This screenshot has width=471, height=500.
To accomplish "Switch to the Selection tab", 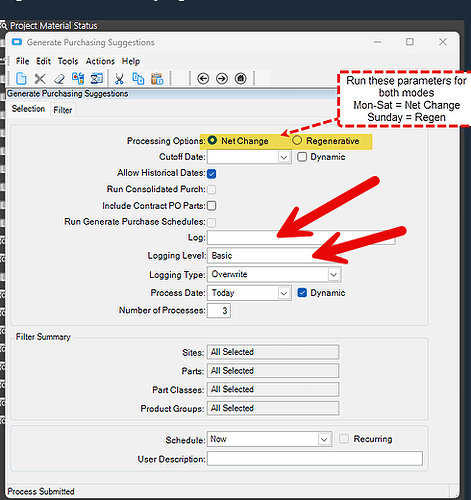I will coord(28,109).
